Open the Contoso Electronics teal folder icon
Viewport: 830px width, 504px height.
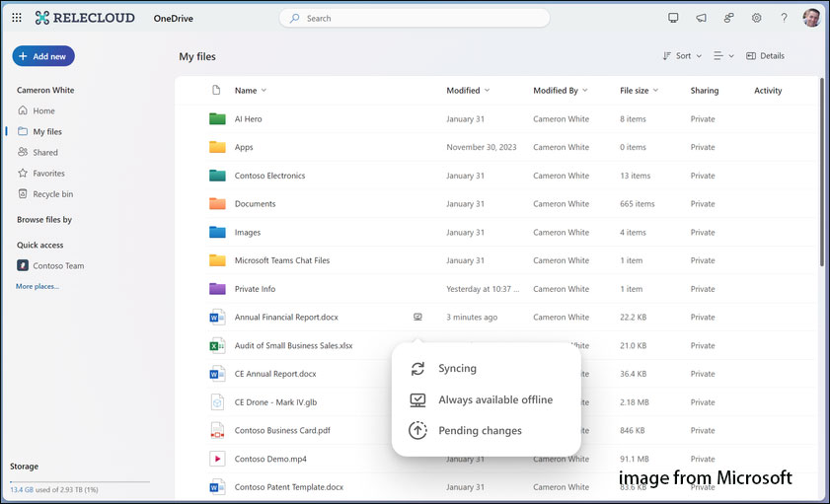tap(217, 176)
